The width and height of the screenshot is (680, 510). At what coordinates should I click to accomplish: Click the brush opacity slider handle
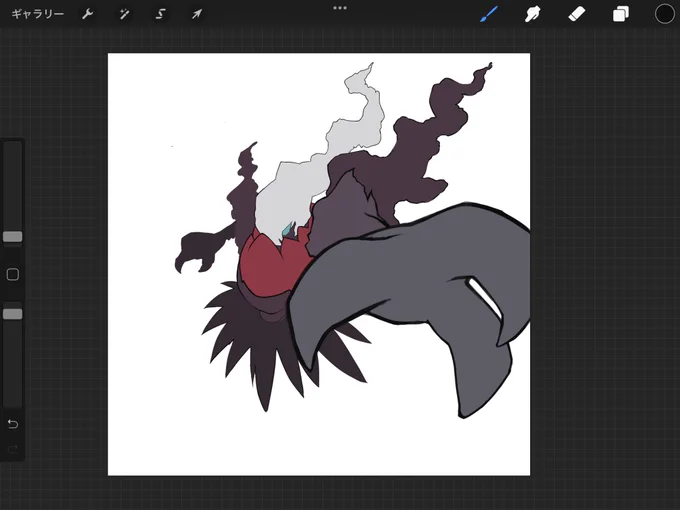(13, 314)
